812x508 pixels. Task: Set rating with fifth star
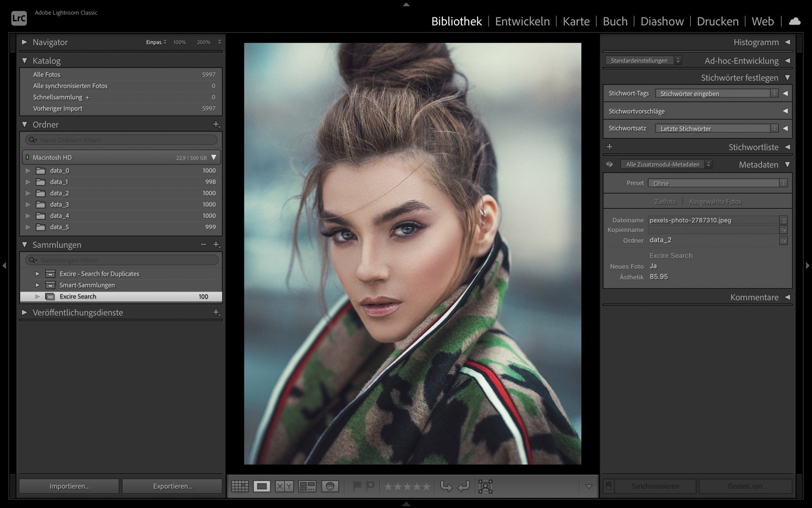(x=426, y=486)
